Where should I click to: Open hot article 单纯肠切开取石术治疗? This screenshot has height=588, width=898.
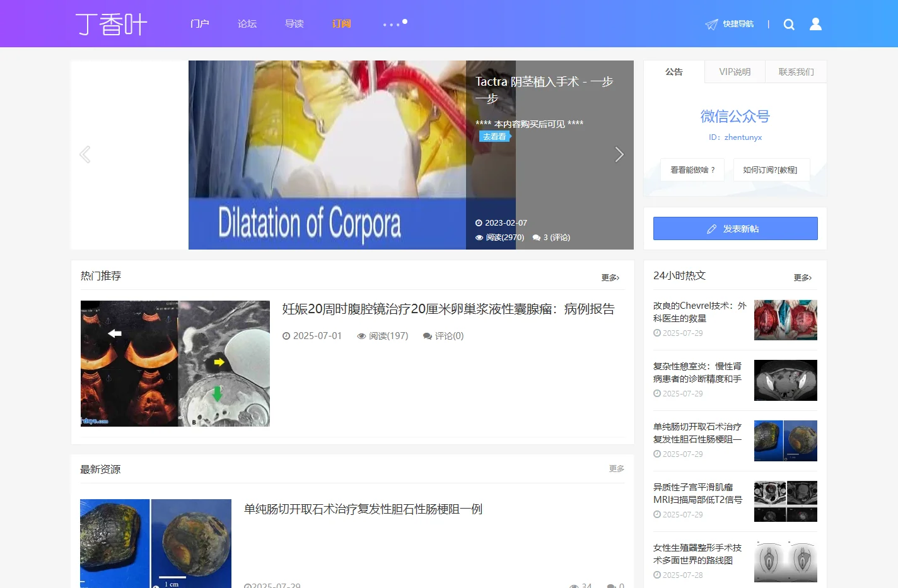pyautogui.click(x=697, y=433)
